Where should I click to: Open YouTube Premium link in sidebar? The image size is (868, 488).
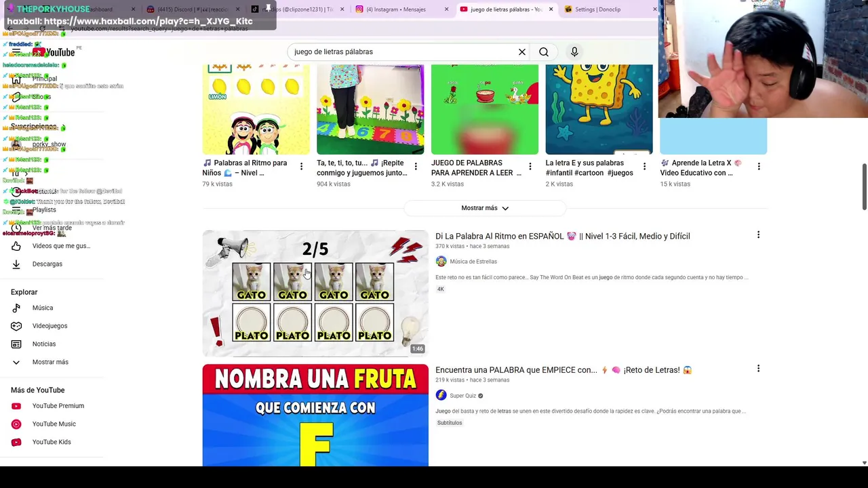point(58,406)
